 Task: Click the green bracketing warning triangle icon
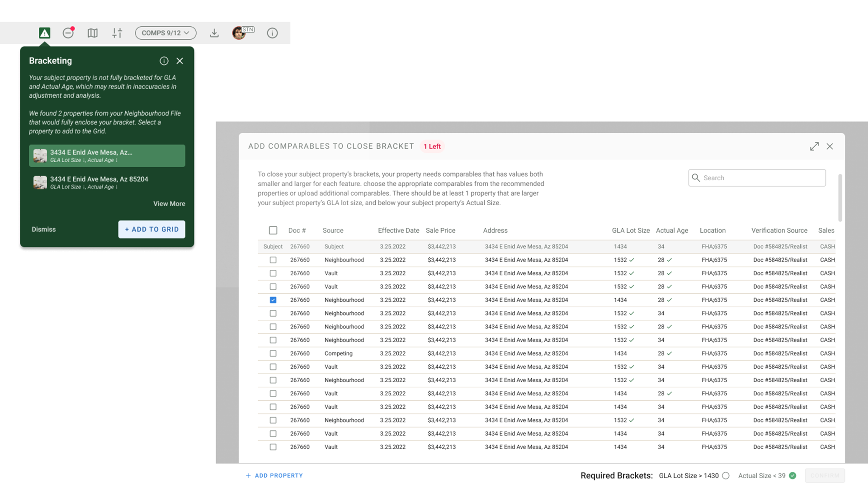pyautogui.click(x=44, y=33)
